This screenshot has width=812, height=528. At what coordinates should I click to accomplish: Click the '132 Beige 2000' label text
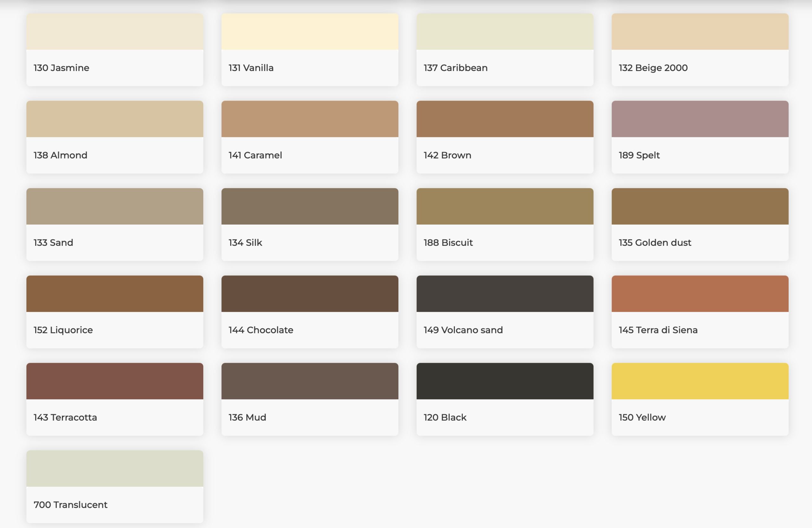(x=653, y=68)
